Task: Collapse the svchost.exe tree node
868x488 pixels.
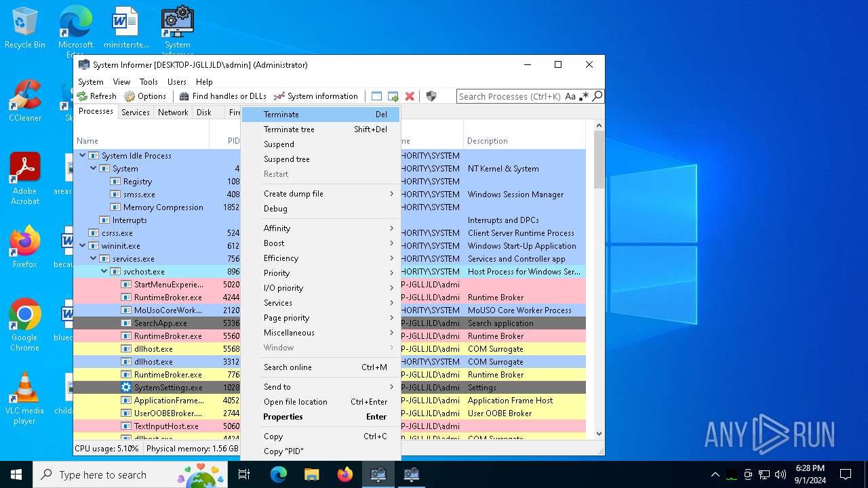Action: 104,272
